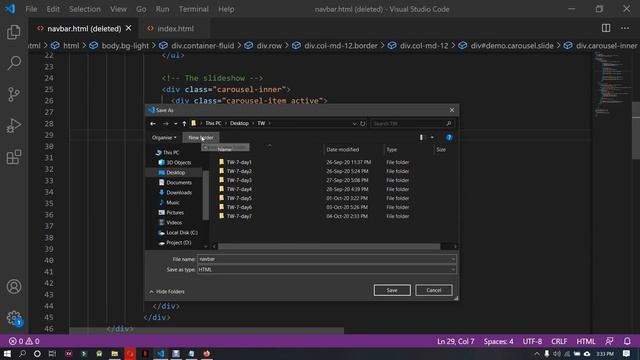Cancel the Save As dialog
This screenshot has height=360, width=640.
point(433,290)
